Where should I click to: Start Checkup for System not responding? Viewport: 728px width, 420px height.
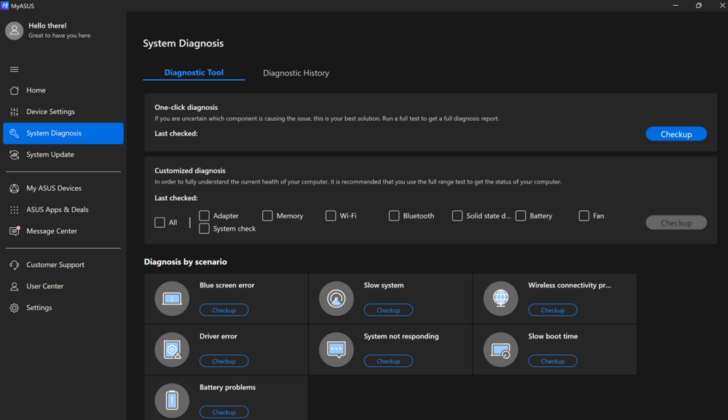(x=388, y=361)
